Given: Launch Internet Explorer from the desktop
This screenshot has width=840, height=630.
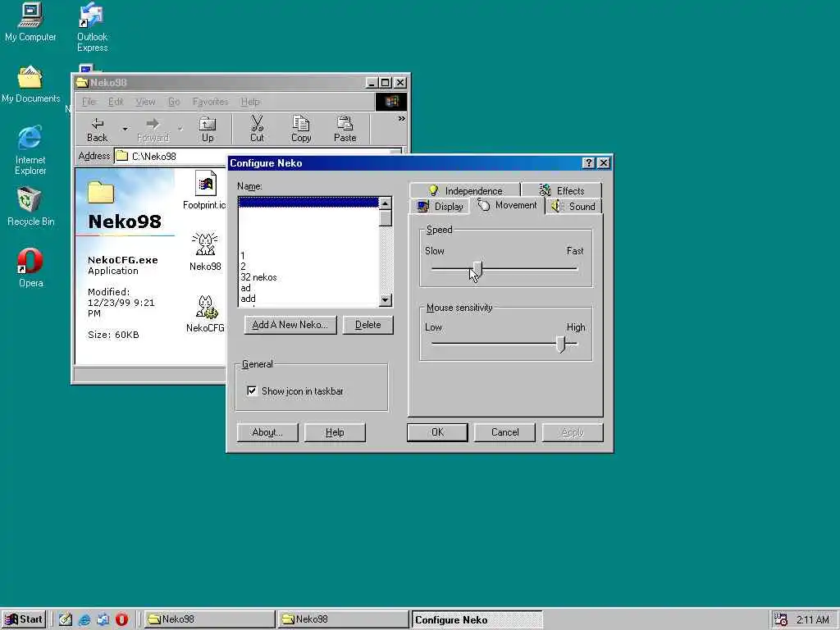Looking at the screenshot, I should point(30,150).
